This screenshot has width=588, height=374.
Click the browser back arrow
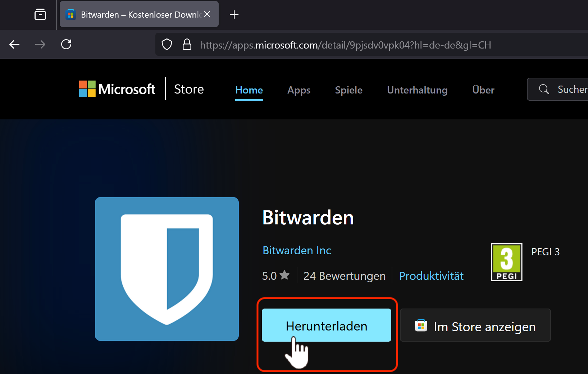click(x=14, y=45)
